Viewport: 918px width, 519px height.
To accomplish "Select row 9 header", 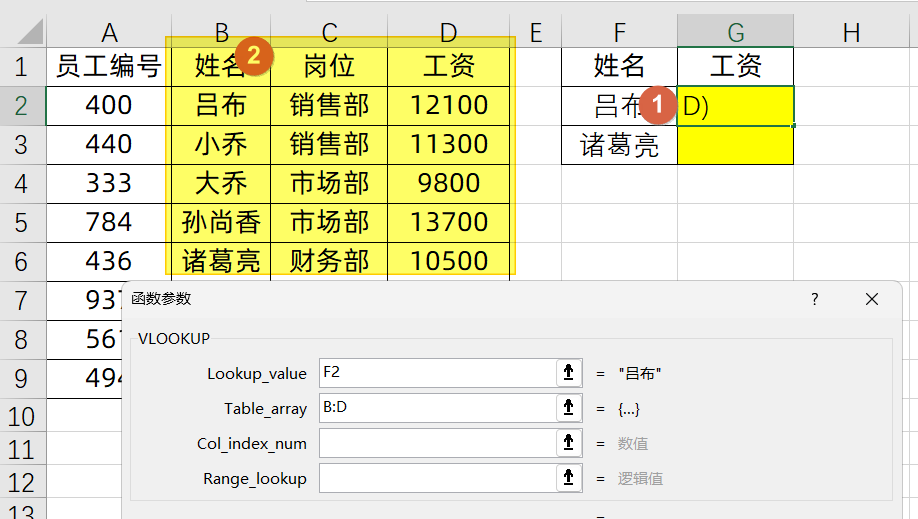I will coord(22,378).
